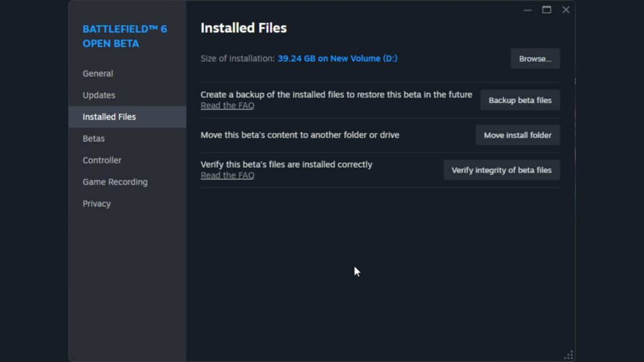Click the resize grip in bottom-right corner

click(x=569, y=354)
